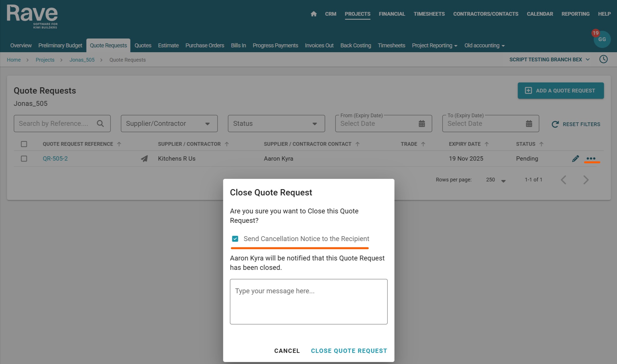Open To expiry date calendar icon
Screen dimensions: 617x364
coord(529,124)
